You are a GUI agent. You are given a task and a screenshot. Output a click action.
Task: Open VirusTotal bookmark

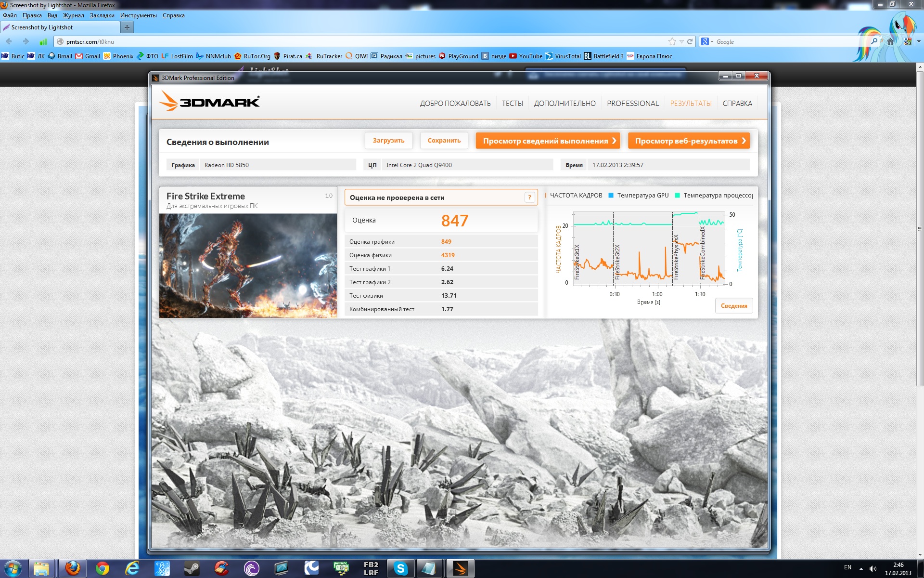(563, 56)
